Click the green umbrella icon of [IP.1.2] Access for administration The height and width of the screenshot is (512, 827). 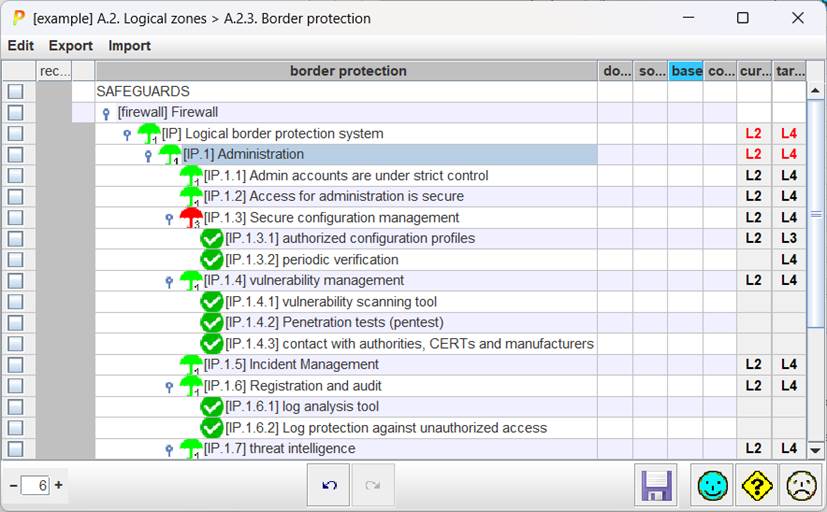191,196
